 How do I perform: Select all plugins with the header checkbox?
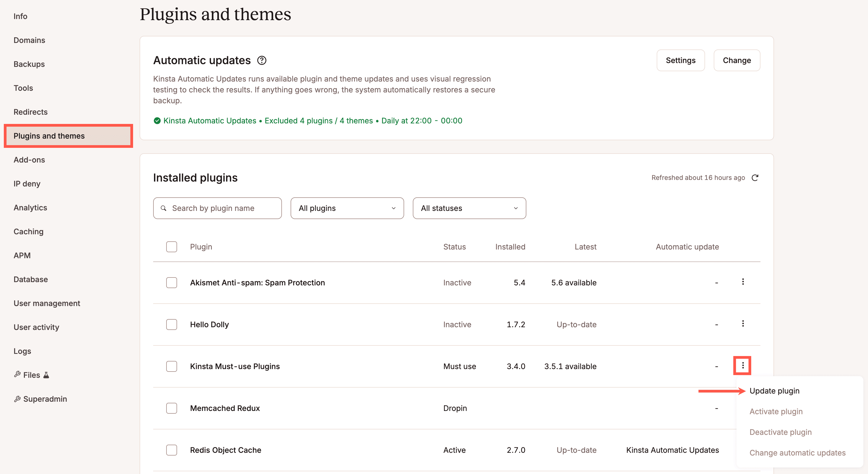pos(172,247)
